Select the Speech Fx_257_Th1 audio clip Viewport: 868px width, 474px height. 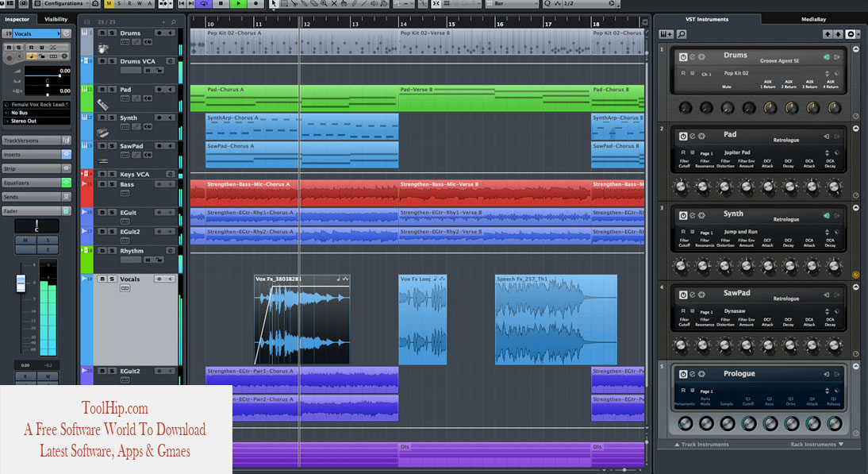tap(555, 319)
